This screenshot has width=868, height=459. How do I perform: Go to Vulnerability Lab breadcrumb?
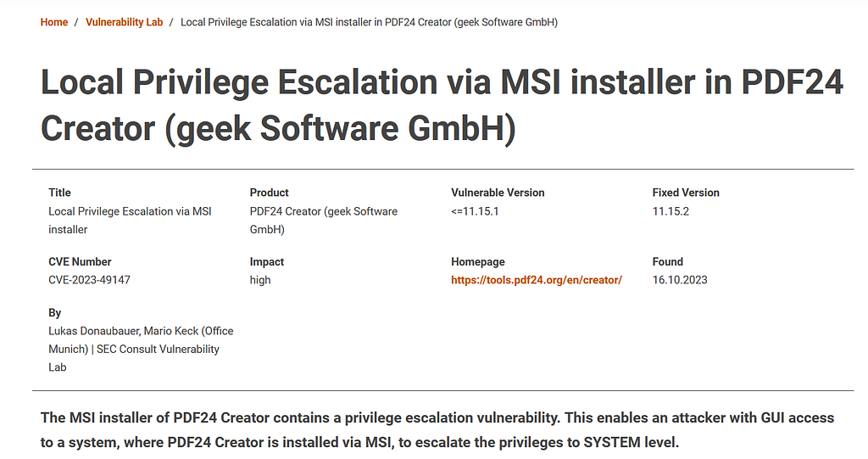tap(124, 22)
